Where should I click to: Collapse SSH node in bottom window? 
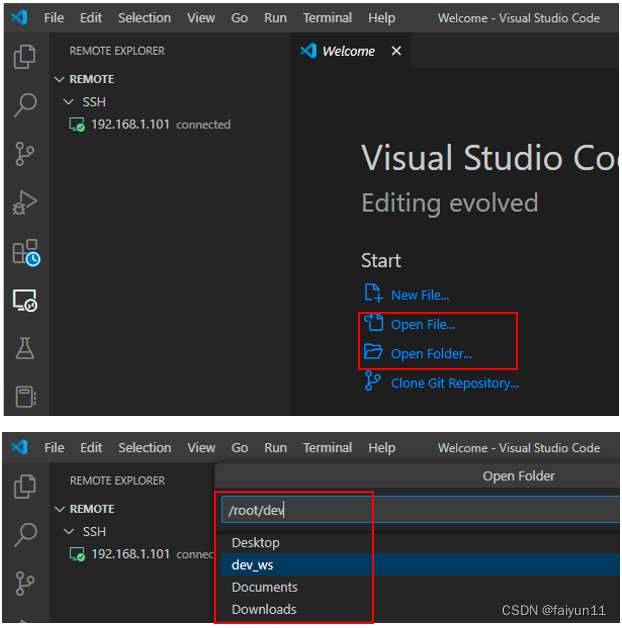coord(69,531)
